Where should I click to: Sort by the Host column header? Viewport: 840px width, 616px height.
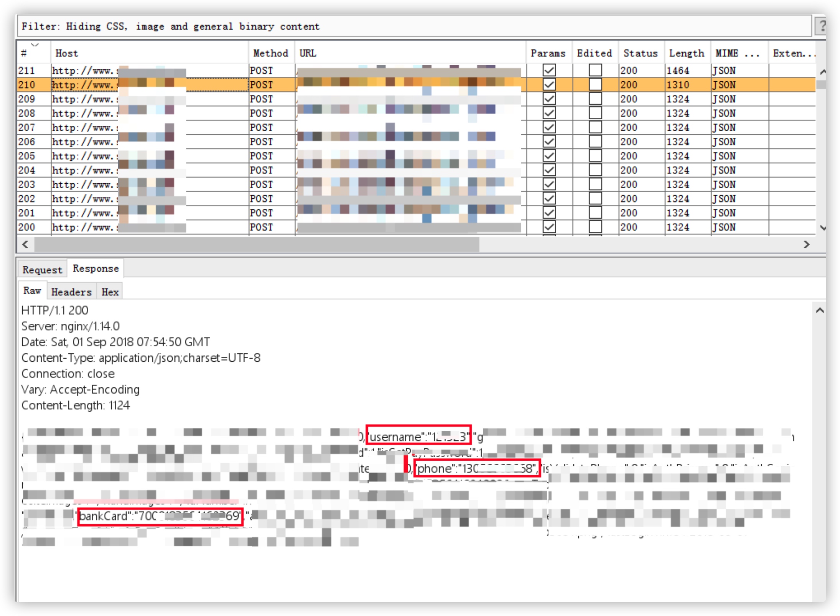pos(66,53)
